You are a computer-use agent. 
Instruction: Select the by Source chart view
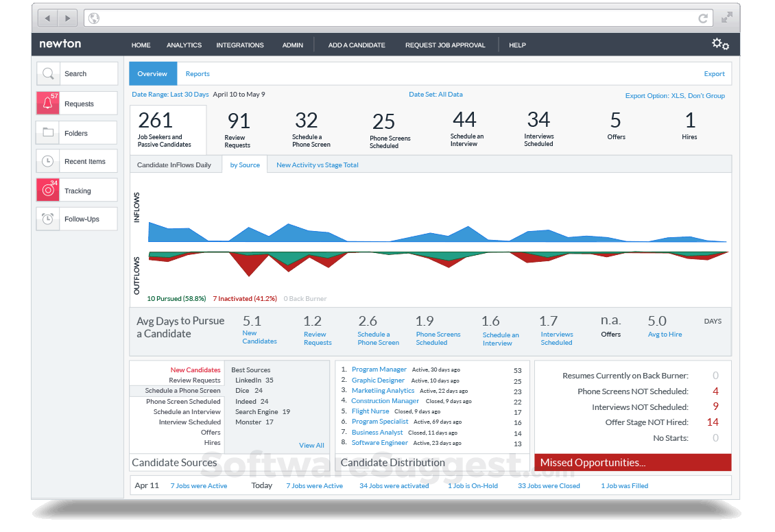(245, 165)
